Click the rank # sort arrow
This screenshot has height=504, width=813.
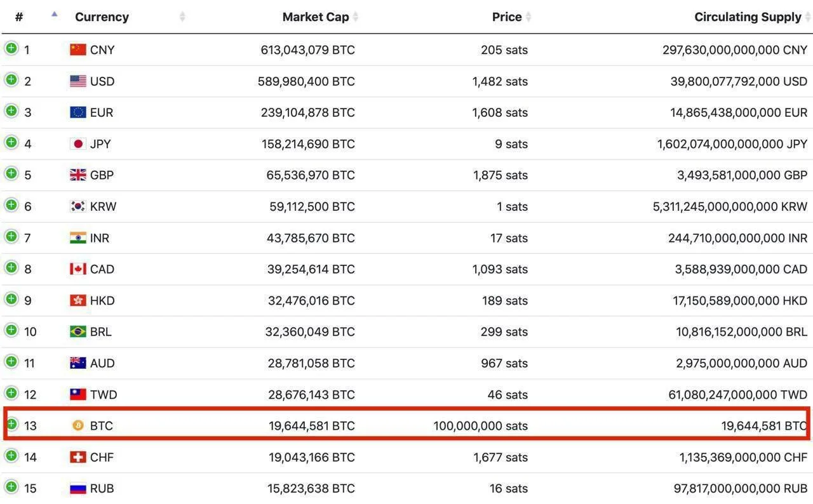coord(55,14)
